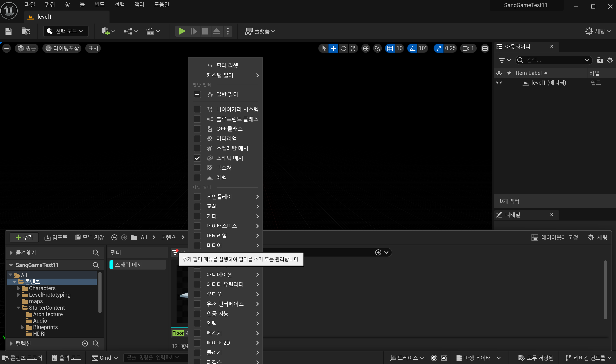The width and height of the screenshot is (616, 364).
Task: Expand the Characters folder in tree
Action: pyautogui.click(x=18, y=288)
